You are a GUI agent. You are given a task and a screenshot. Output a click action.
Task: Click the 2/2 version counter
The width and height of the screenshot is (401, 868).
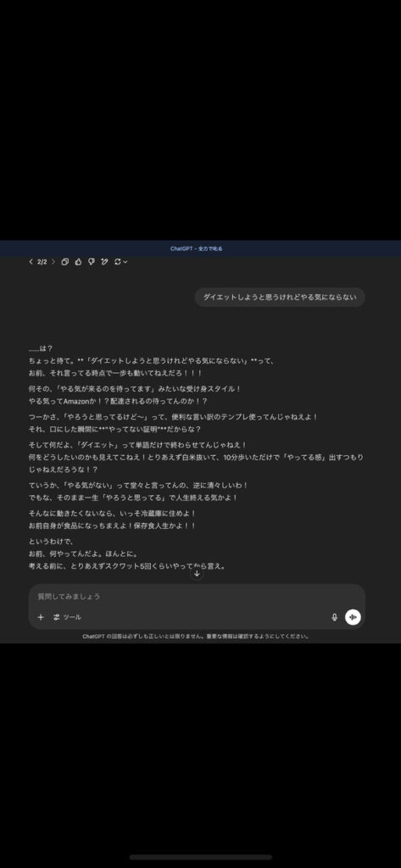[x=42, y=262]
